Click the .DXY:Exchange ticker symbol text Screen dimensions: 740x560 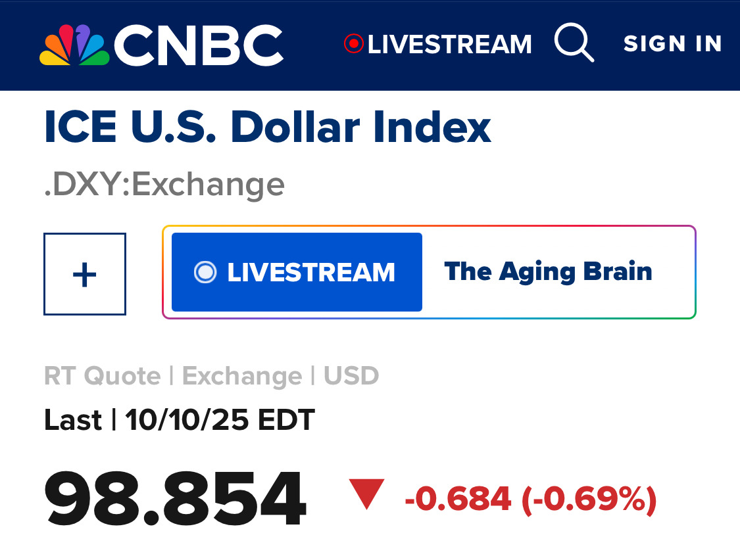pyautogui.click(x=164, y=185)
